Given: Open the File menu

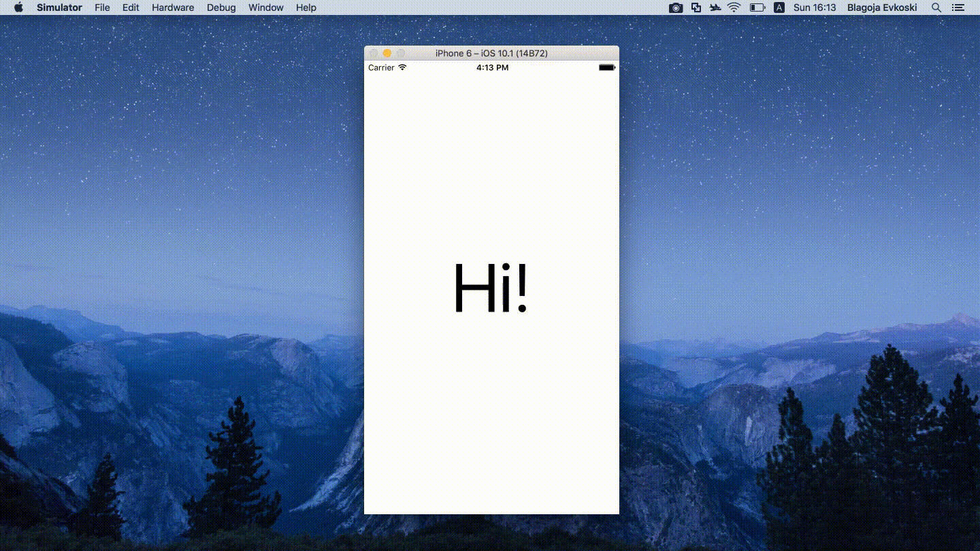Looking at the screenshot, I should point(102,7).
